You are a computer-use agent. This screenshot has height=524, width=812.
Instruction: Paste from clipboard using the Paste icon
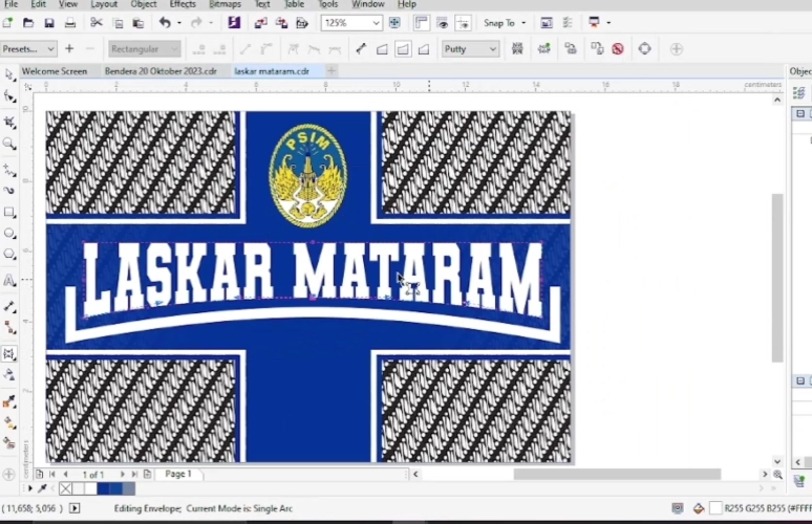point(138,23)
